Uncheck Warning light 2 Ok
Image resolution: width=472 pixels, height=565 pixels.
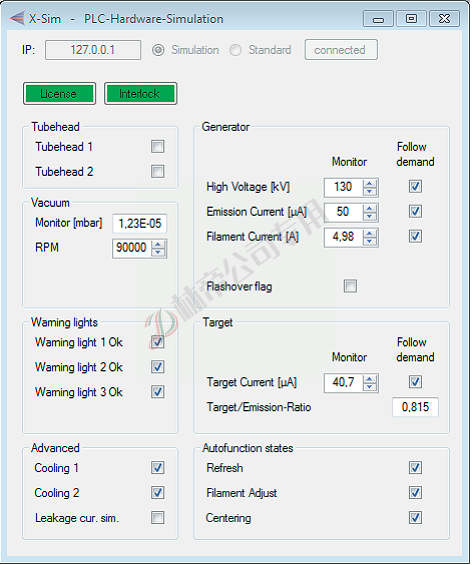pos(157,367)
